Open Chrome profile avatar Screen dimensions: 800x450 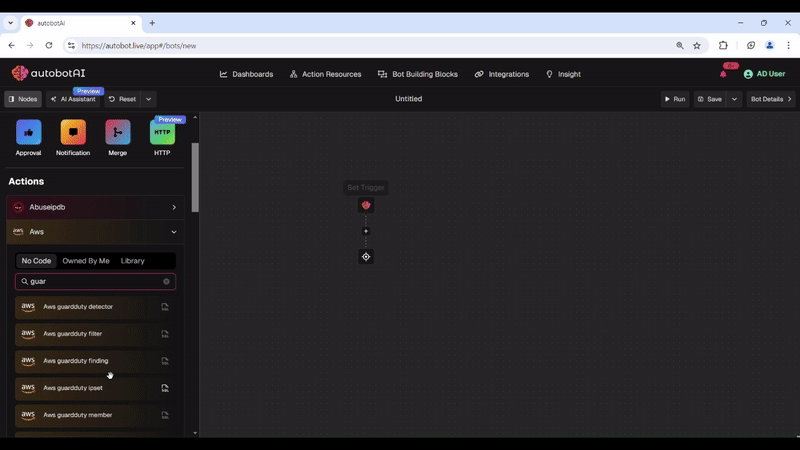(769, 45)
